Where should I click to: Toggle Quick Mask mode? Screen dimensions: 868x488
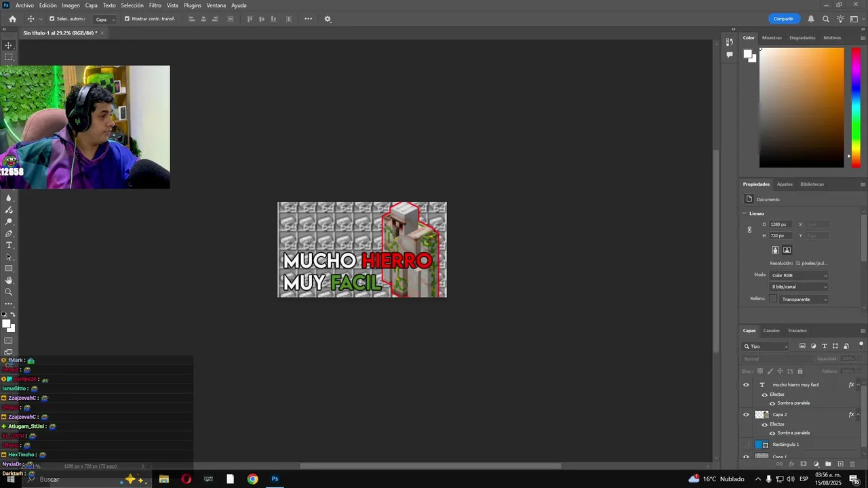pyautogui.click(x=9, y=340)
